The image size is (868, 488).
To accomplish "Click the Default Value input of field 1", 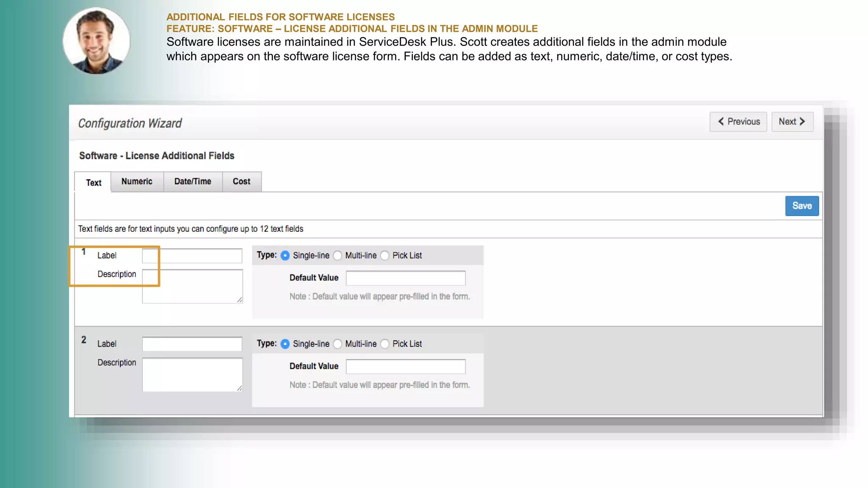I will pos(406,278).
